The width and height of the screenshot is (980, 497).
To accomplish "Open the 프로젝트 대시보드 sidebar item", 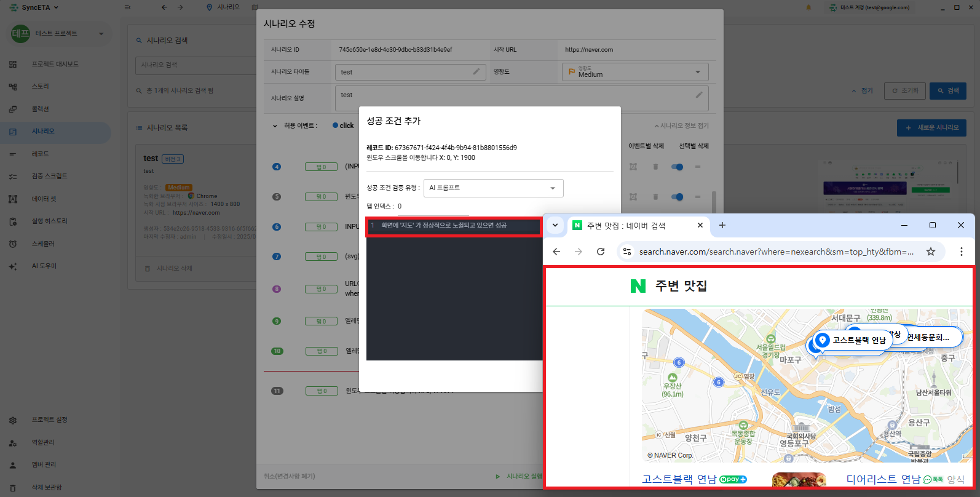I will coord(55,64).
